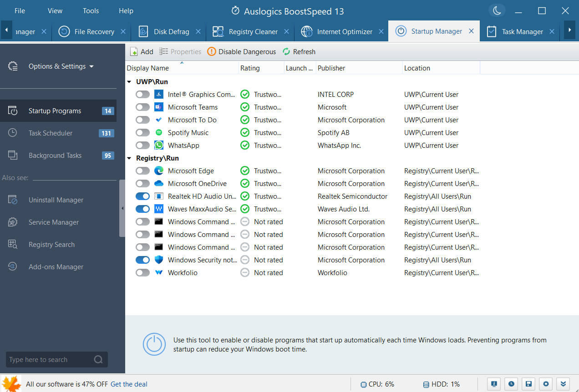Click the status bar settings gear icon
The image size is (579, 392).
546,384
